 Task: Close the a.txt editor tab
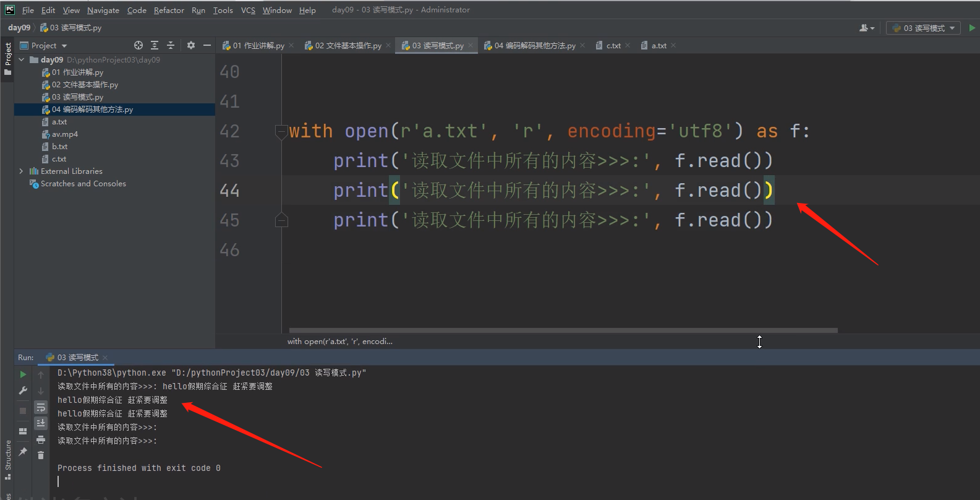(x=673, y=45)
